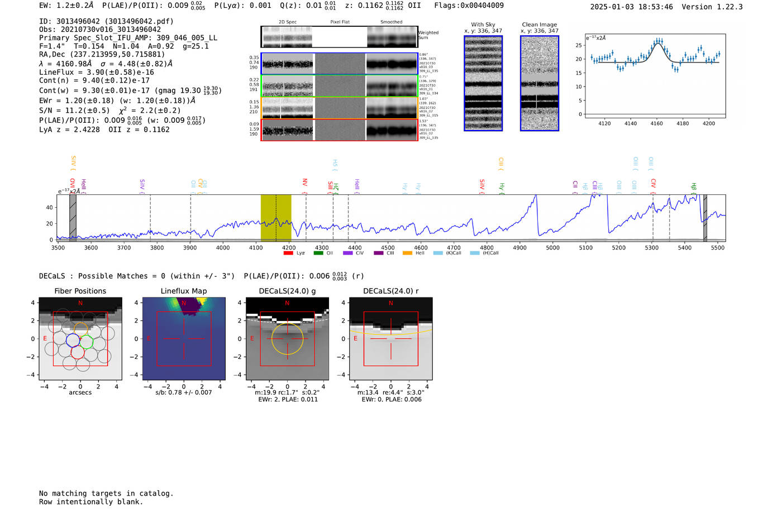The width and height of the screenshot is (782, 532).
Task: Click the Obs: 20210730v016 text line
Action: [100, 30]
